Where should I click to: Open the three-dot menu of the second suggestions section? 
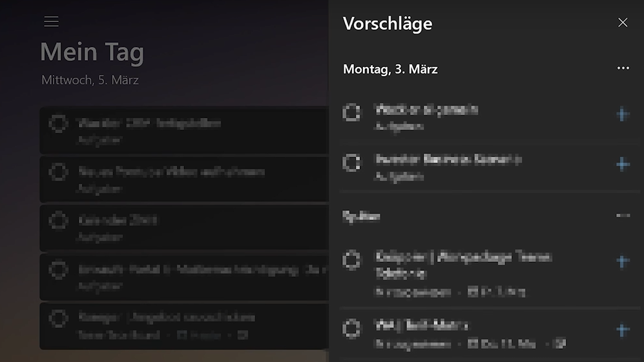coord(623,216)
